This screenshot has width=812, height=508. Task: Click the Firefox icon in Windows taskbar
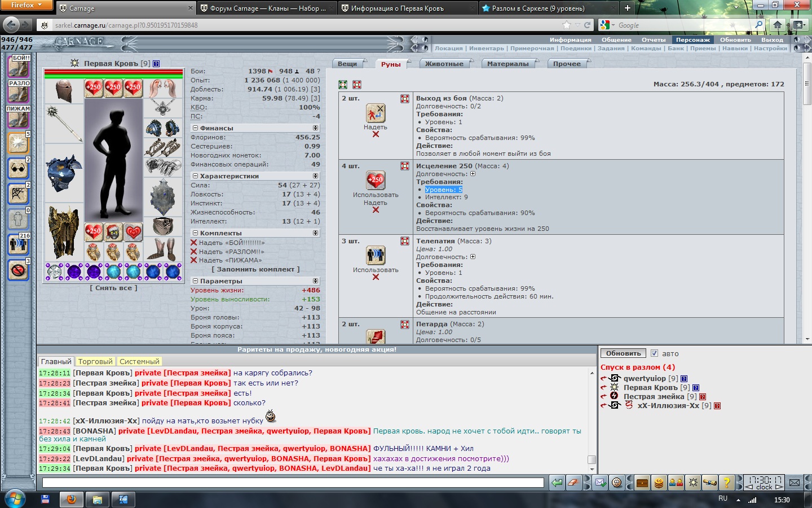pos(71,500)
